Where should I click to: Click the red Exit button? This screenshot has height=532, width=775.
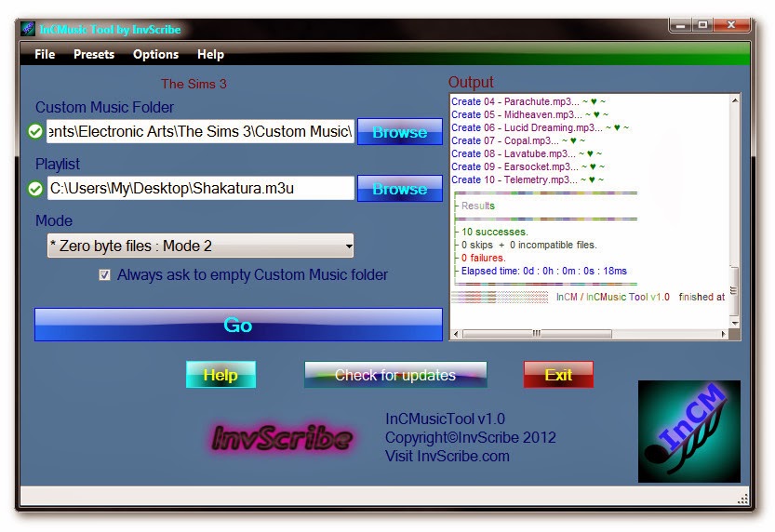(558, 375)
